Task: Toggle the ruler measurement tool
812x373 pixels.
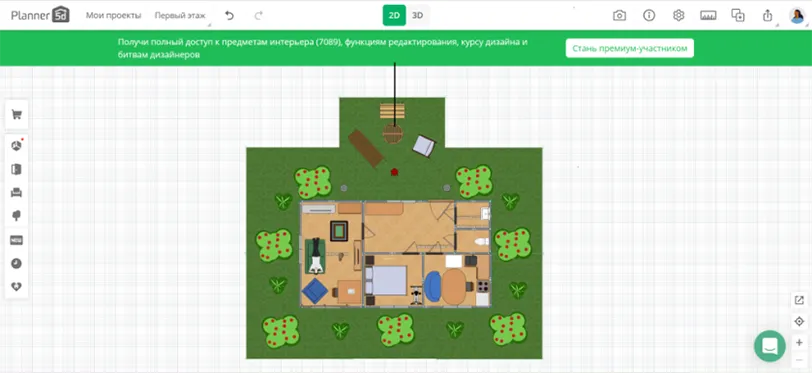Action: (x=708, y=16)
